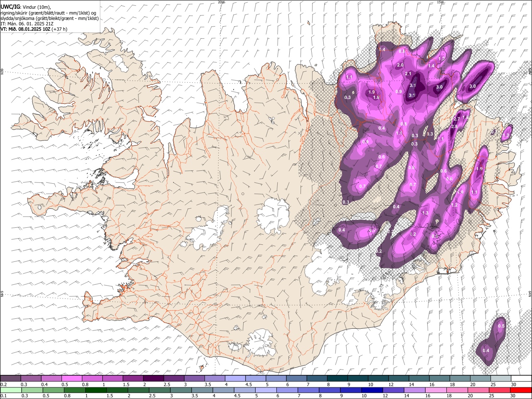Viewport: 532px width, 399px height.
Task: Pick the lavender snow swatch labeled 4
Action: [x=234, y=378]
